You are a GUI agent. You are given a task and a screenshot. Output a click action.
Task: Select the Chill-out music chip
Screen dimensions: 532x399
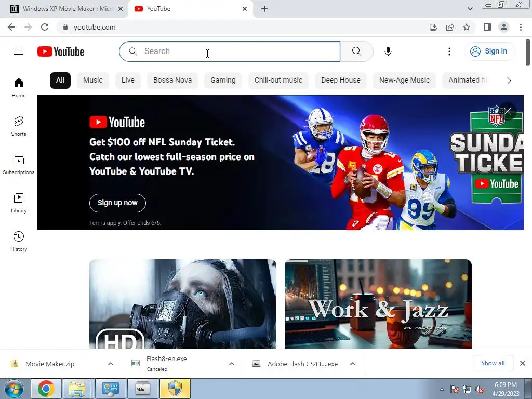(x=278, y=81)
